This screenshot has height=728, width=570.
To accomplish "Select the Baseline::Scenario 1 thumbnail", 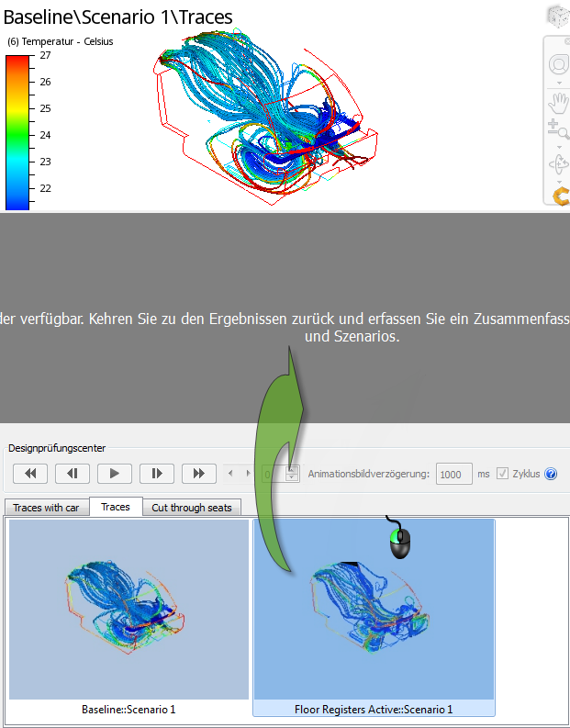I will tap(129, 610).
